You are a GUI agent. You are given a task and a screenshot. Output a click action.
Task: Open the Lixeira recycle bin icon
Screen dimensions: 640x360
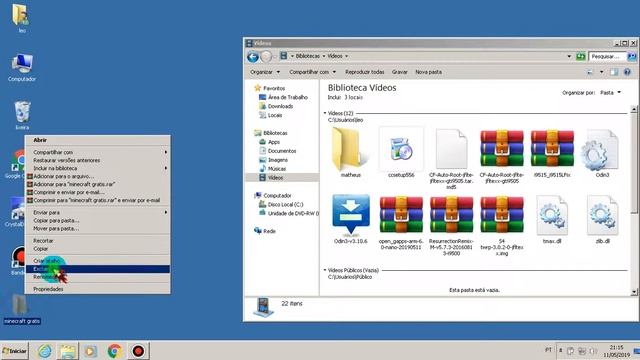pos(22,115)
